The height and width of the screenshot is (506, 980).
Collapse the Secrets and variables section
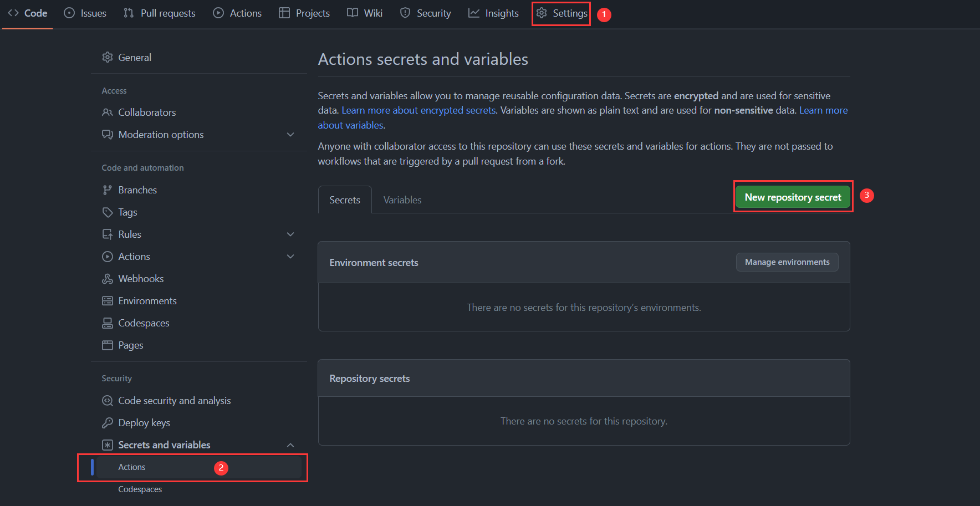pos(290,445)
